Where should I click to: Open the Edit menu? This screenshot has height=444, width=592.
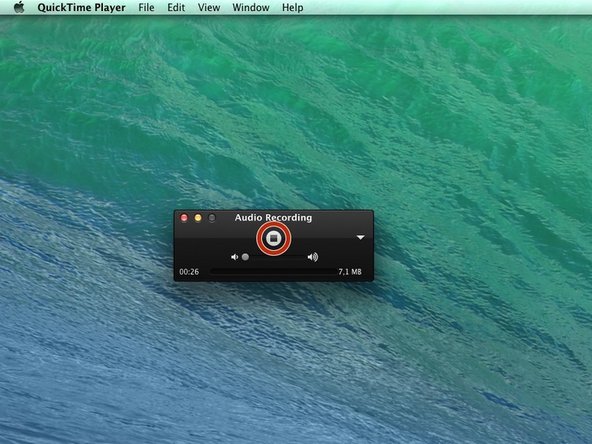pos(176,8)
